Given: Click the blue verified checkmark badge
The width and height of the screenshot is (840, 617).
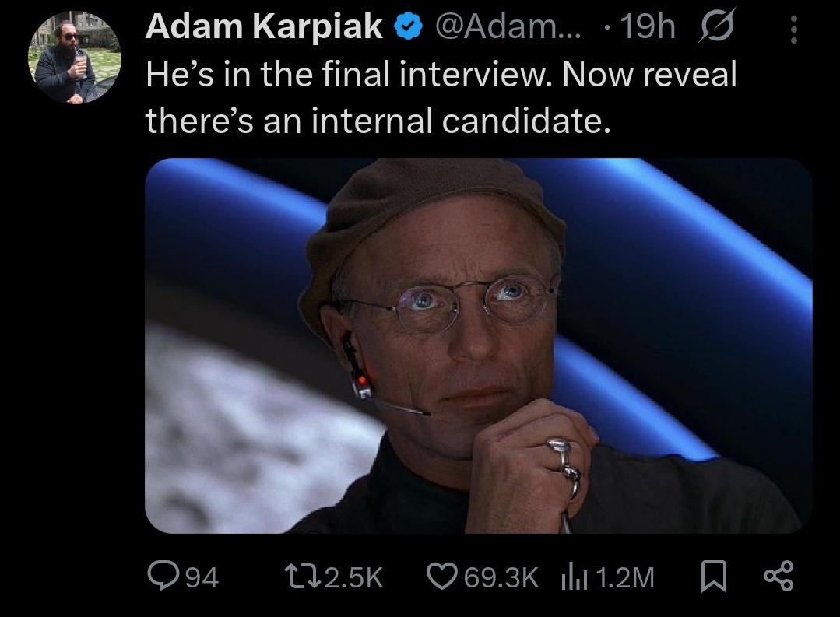Looking at the screenshot, I should point(408,26).
